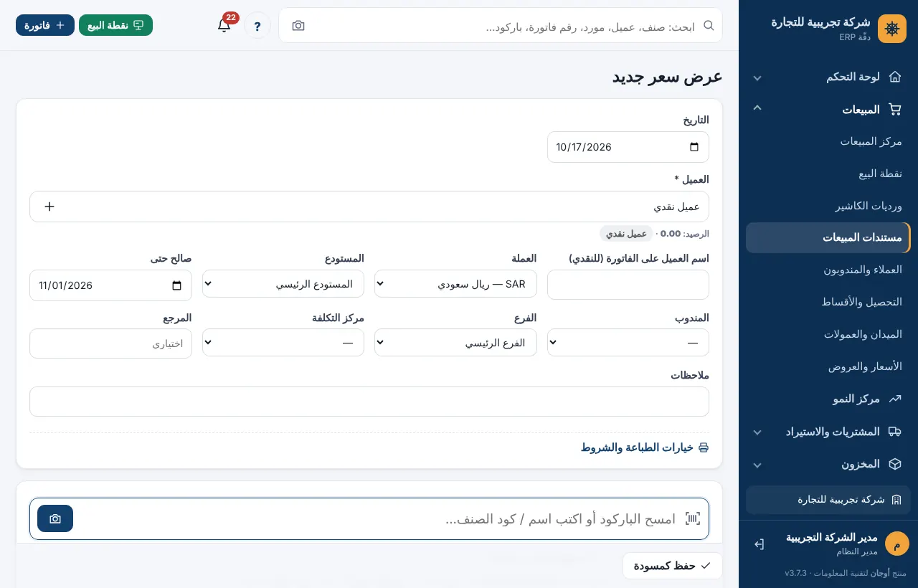Click the فاتورة new invoice button
Image resolution: width=918 pixels, height=588 pixels.
point(45,25)
